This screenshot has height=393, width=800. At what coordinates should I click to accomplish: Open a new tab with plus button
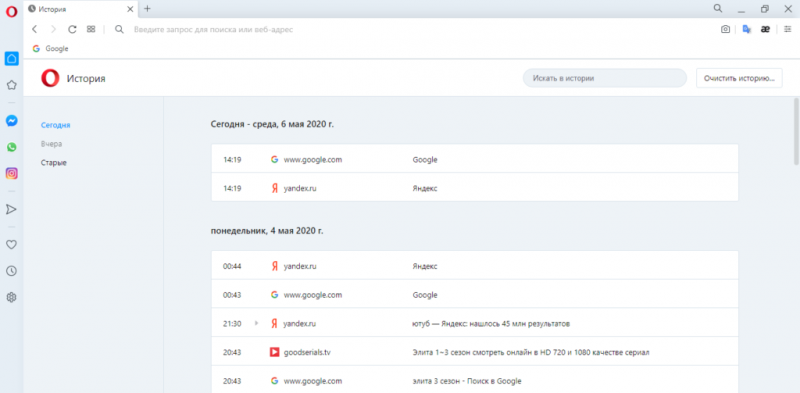tap(147, 9)
